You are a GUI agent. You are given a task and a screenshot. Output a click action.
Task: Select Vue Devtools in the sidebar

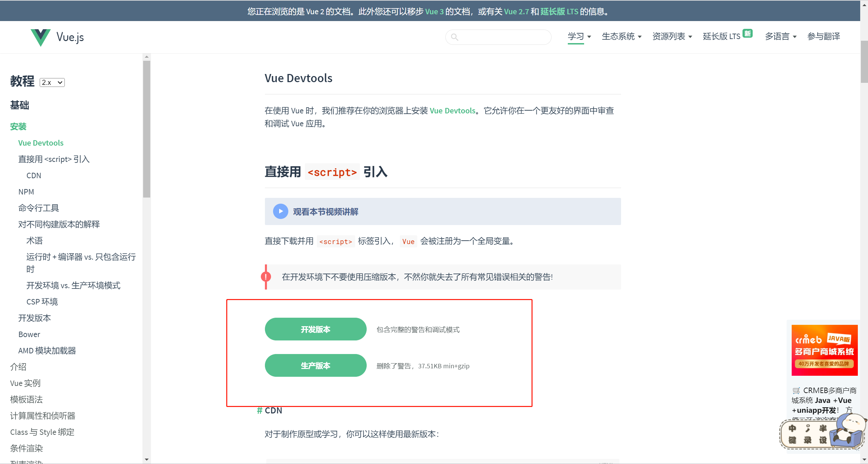click(41, 143)
